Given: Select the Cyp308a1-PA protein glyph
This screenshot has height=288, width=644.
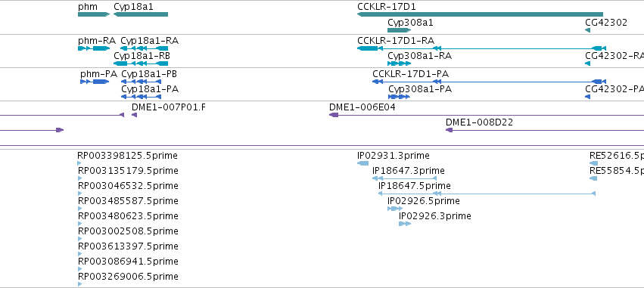Looking at the screenshot, I should (399, 97).
